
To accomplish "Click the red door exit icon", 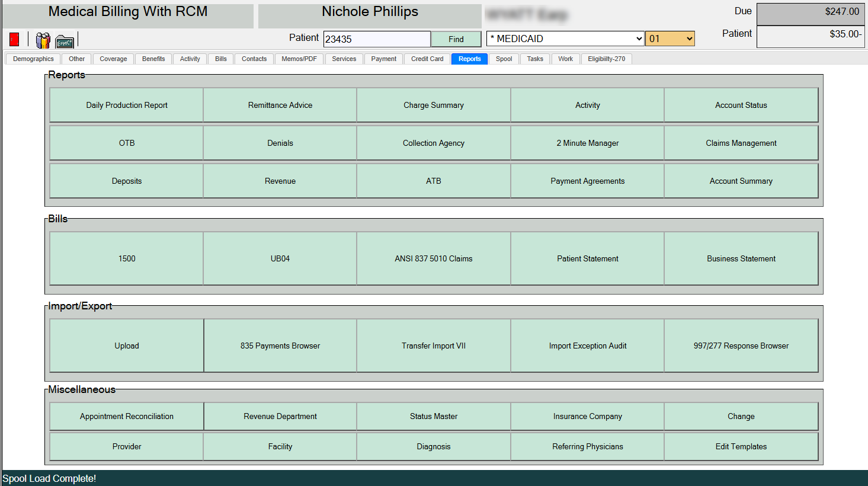I will [x=12, y=39].
